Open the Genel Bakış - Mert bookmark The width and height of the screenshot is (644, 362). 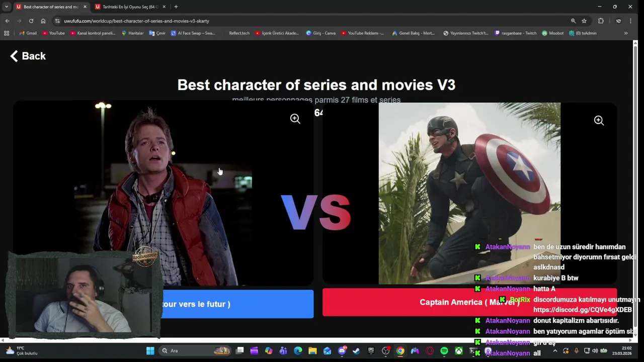pos(413,33)
